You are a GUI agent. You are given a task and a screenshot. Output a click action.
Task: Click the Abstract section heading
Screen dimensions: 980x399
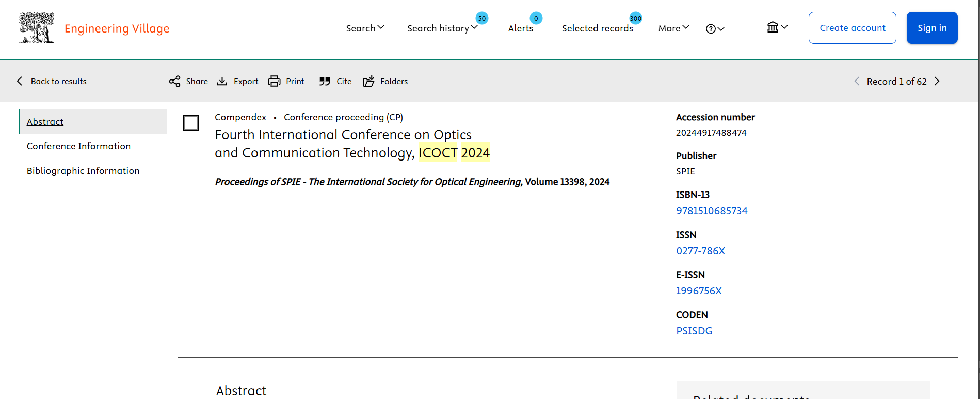pos(241,391)
